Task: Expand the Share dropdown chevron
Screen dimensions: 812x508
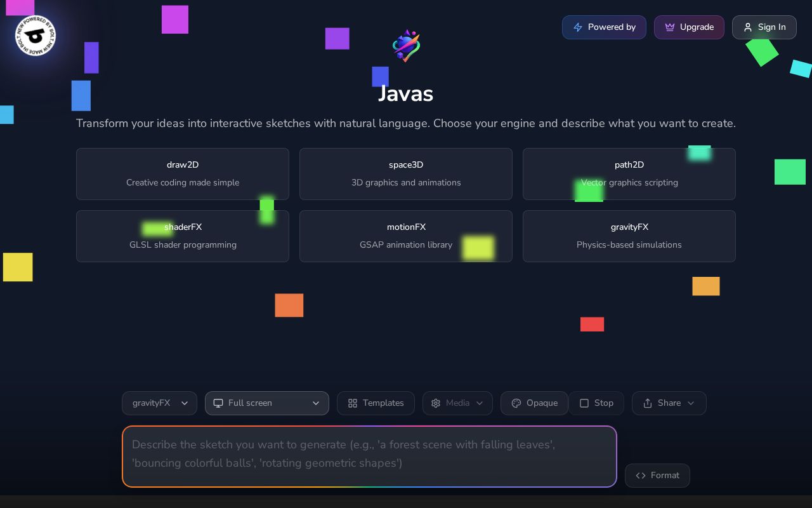Action: coord(691,403)
